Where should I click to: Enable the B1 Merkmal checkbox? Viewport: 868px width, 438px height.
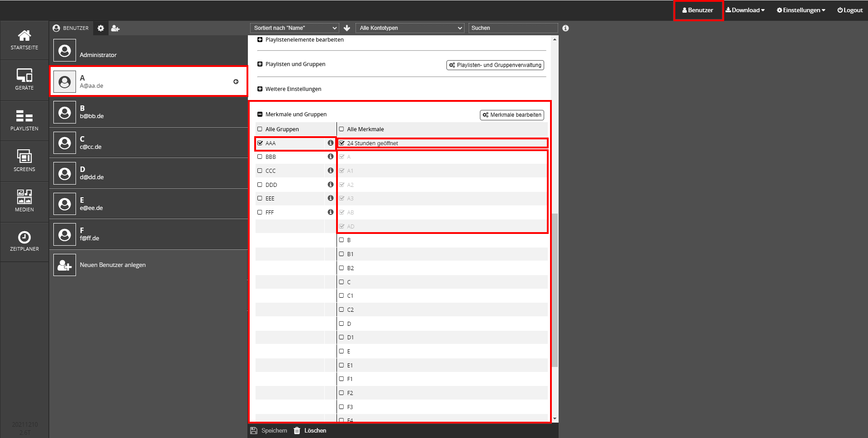(342, 254)
